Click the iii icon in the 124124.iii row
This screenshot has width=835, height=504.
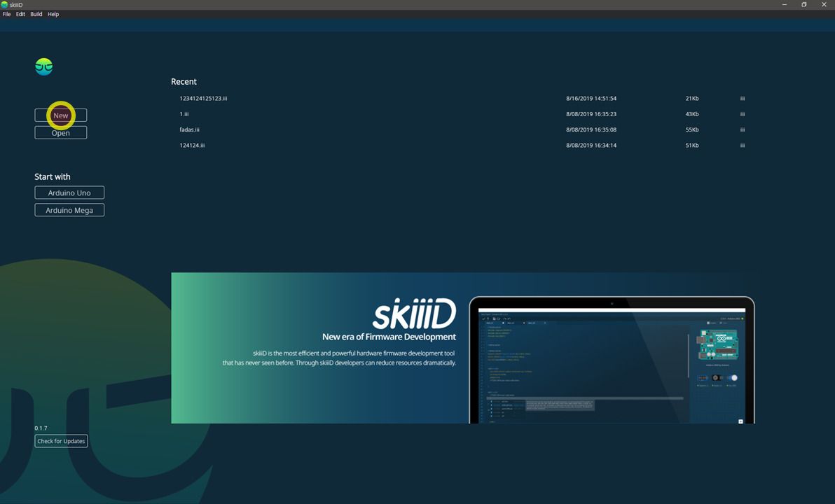(x=743, y=146)
